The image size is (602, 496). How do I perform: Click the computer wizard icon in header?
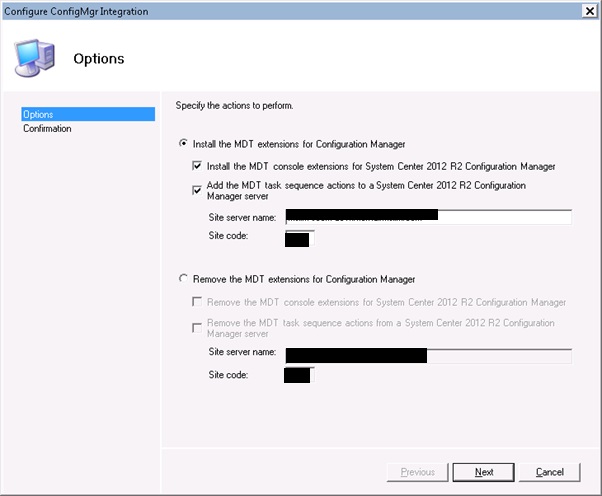tap(35, 58)
